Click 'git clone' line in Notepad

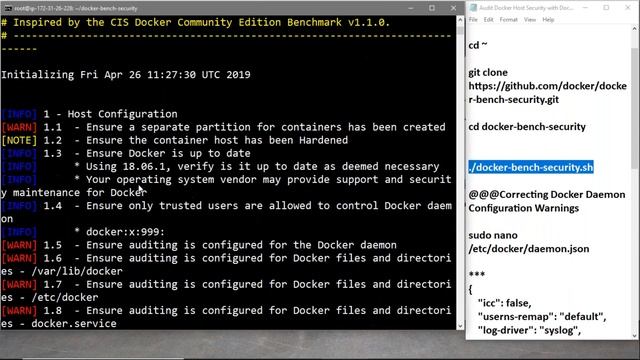pyautogui.click(x=488, y=73)
